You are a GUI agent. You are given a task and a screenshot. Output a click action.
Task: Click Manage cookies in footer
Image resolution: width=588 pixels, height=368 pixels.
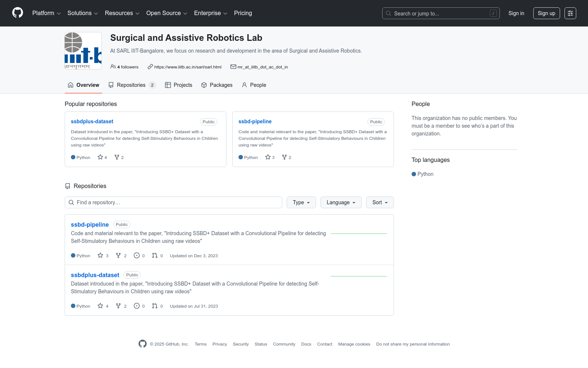tap(354, 344)
